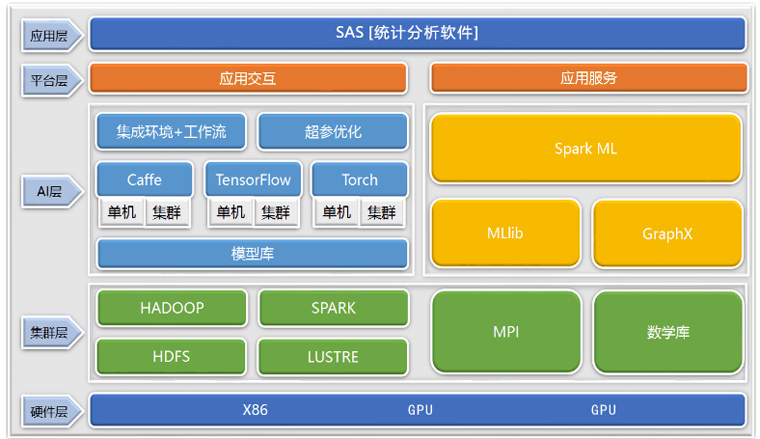Click the green 数学库 block

[x=668, y=332]
